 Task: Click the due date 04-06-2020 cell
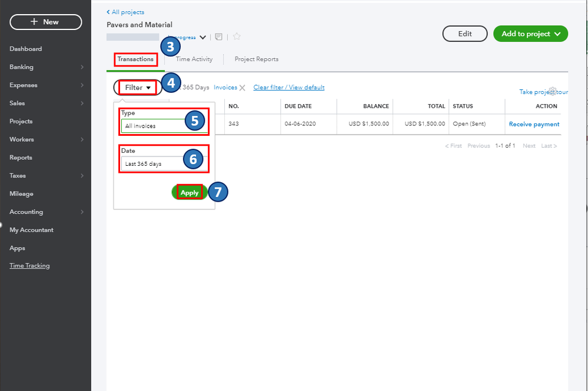coord(300,123)
